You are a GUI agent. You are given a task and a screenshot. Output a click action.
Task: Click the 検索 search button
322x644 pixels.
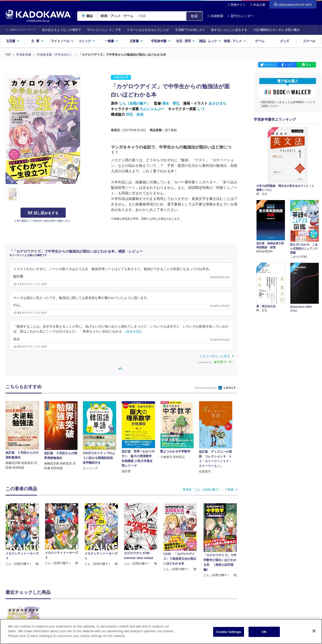point(194,16)
